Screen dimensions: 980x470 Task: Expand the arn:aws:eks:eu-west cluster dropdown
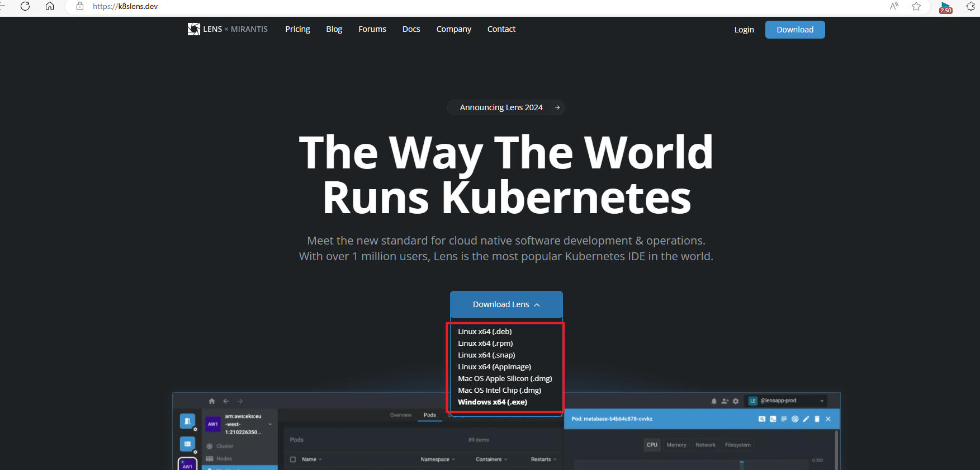click(x=270, y=425)
